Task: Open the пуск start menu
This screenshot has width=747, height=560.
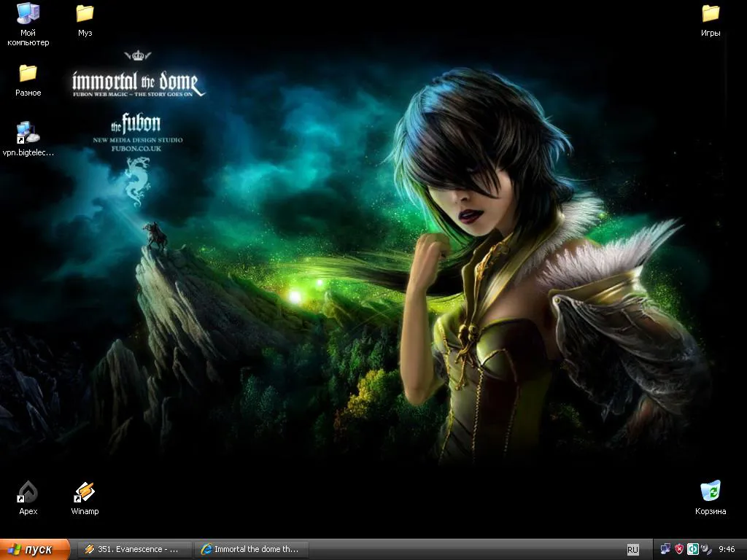Action: pyautogui.click(x=35, y=549)
